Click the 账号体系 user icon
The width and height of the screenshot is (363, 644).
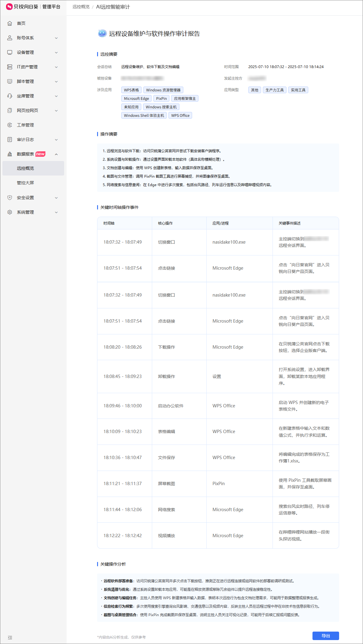[10, 38]
